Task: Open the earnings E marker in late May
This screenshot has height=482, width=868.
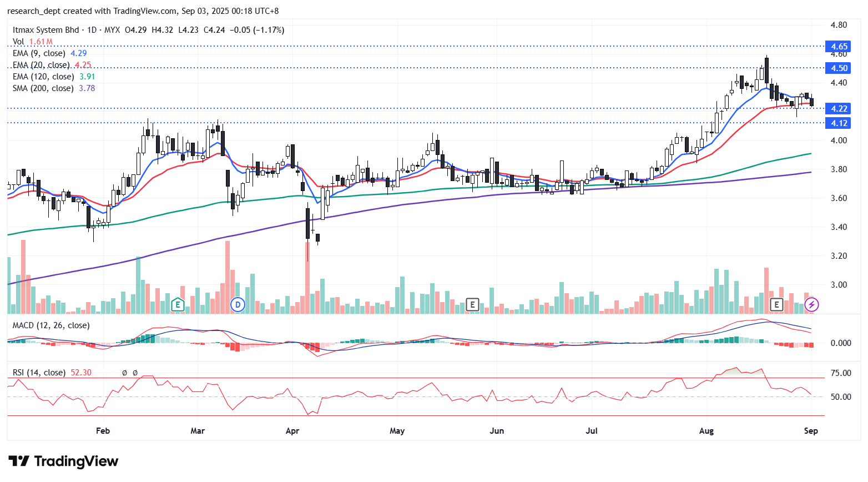Action: pyautogui.click(x=472, y=304)
